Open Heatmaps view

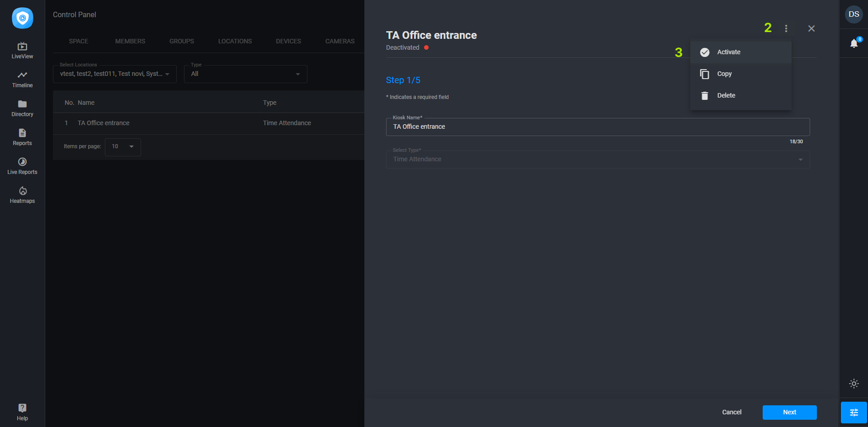point(22,195)
